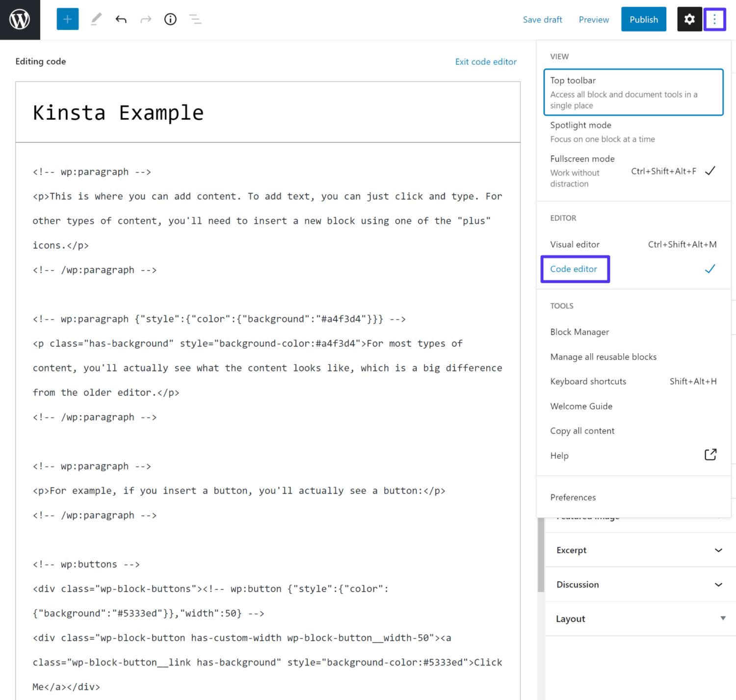Click the Publish button

tap(643, 19)
